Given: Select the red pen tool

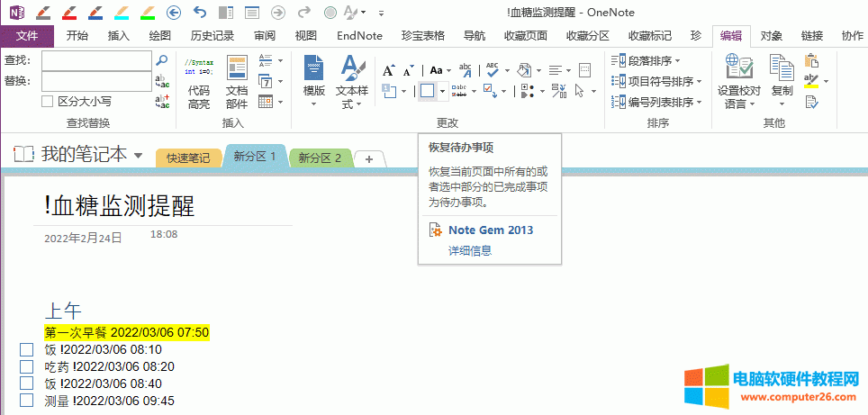Looking at the screenshot, I should click(x=69, y=12).
